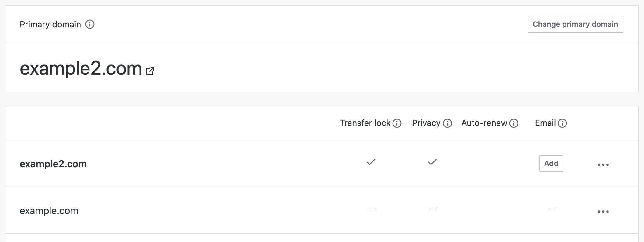This screenshot has width=644, height=242.
Task: Click the Privacy info icon
Action: click(x=447, y=123)
